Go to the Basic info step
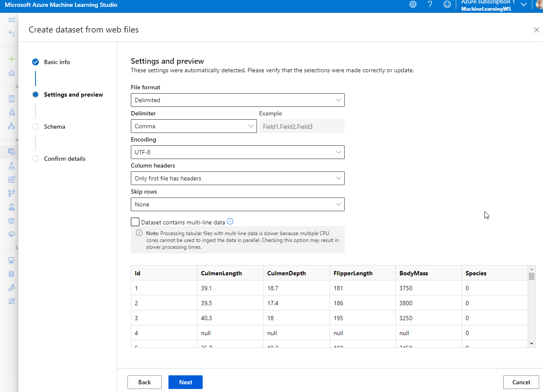The height and width of the screenshot is (392, 543). point(57,62)
